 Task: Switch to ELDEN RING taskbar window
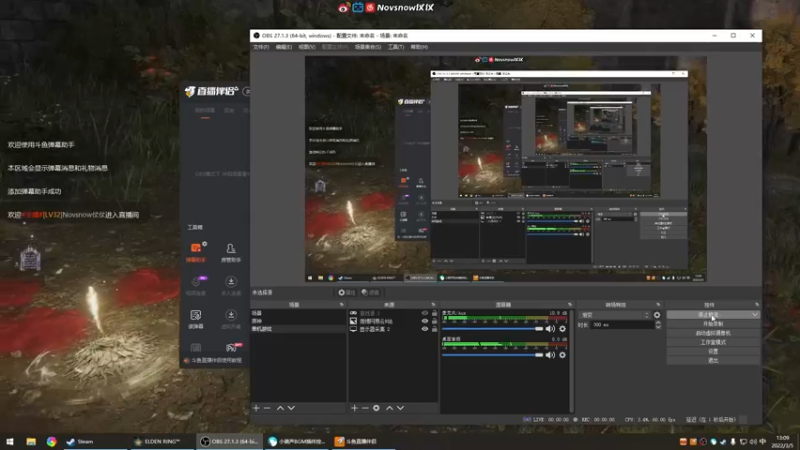point(160,442)
